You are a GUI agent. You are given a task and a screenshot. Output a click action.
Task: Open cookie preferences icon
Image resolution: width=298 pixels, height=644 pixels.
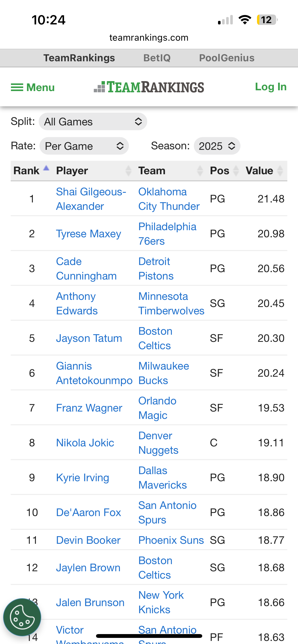[22, 617]
